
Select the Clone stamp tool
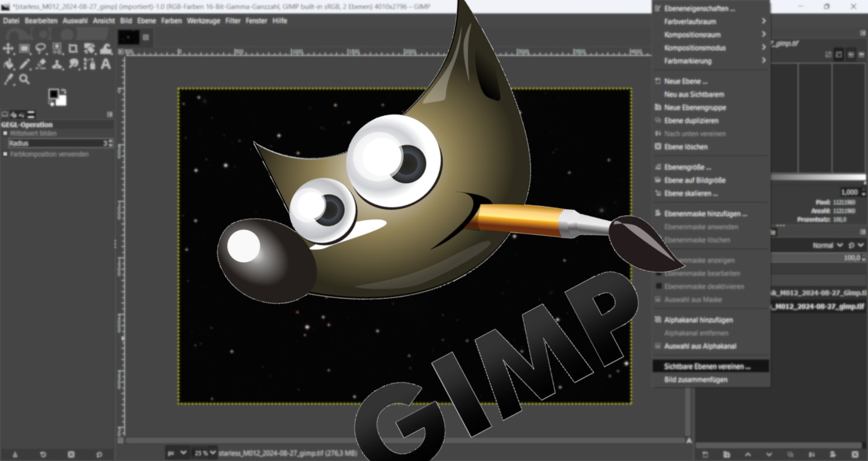pos(57,64)
